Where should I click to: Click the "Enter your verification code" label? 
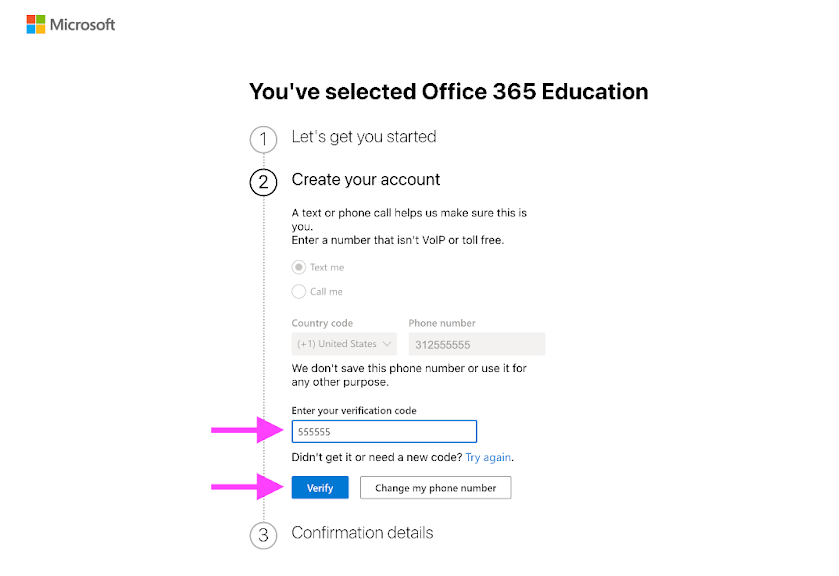point(354,411)
